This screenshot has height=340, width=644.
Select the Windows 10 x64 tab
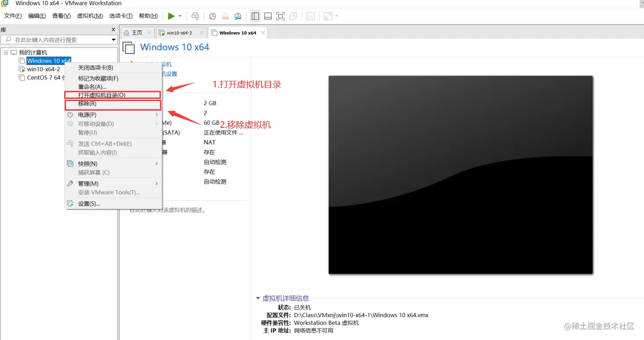coord(238,33)
